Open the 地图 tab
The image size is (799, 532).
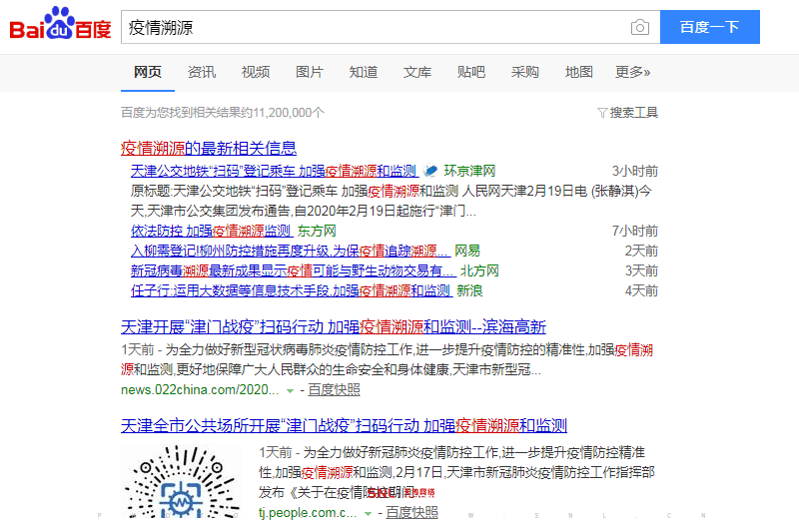(x=579, y=72)
